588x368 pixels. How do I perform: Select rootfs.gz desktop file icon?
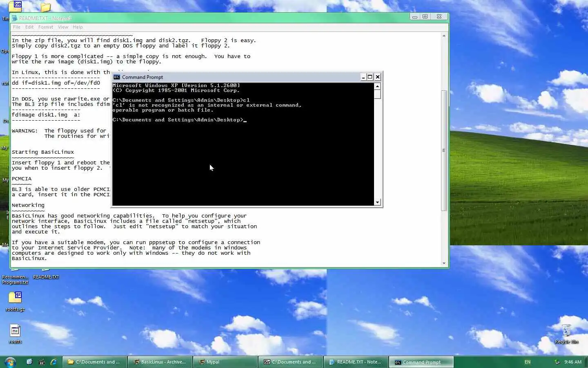[x=15, y=301]
